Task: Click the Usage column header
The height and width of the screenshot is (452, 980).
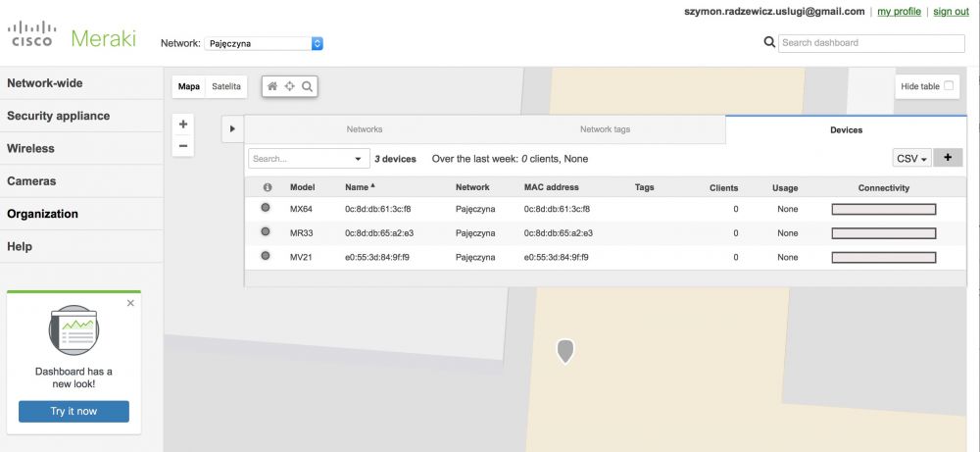Action: (x=785, y=187)
